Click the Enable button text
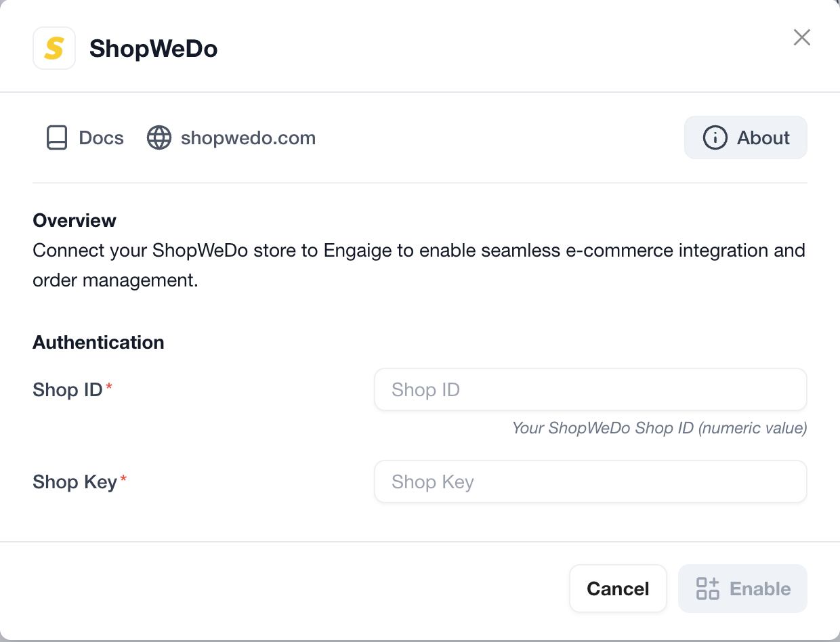The height and width of the screenshot is (642, 840). (x=760, y=588)
